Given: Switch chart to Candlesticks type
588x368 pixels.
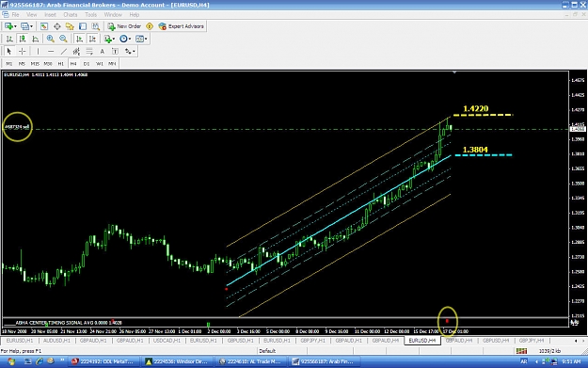Looking at the screenshot, I should pyautogui.click(x=23, y=39).
